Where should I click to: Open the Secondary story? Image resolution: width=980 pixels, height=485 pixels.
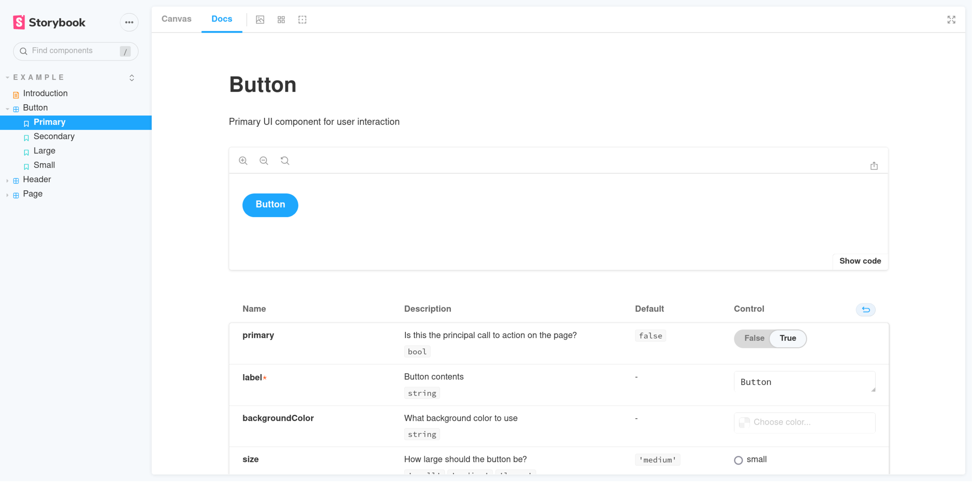coord(54,136)
